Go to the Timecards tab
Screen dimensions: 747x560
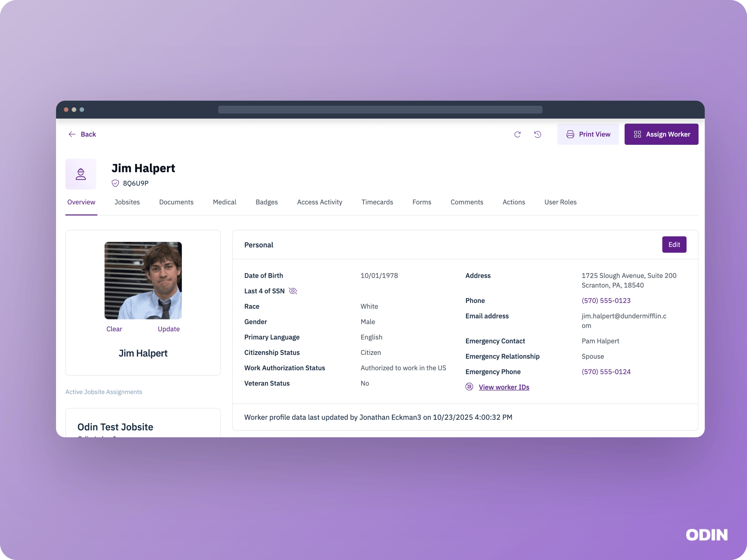377,202
